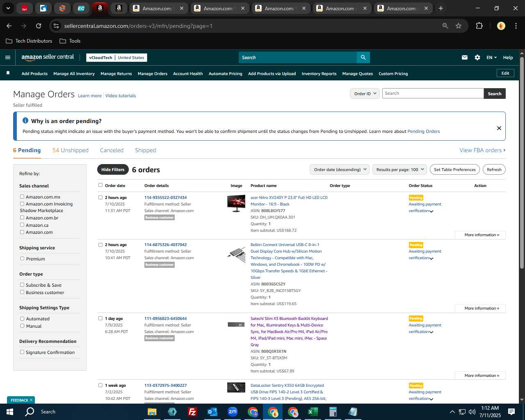This screenshot has width=525, height=420.
Task: Expand More information for Satechi keyboard order
Action: tap(480, 376)
